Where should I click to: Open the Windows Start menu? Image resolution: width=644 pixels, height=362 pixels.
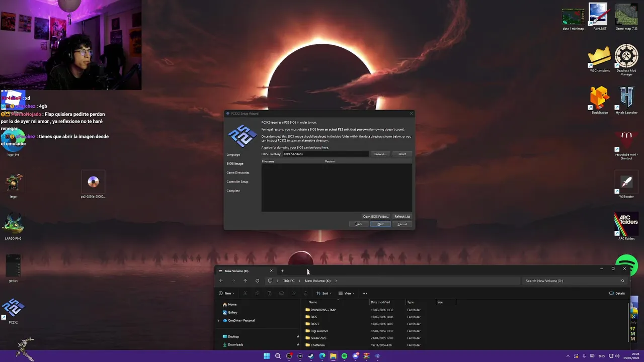click(267, 356)
